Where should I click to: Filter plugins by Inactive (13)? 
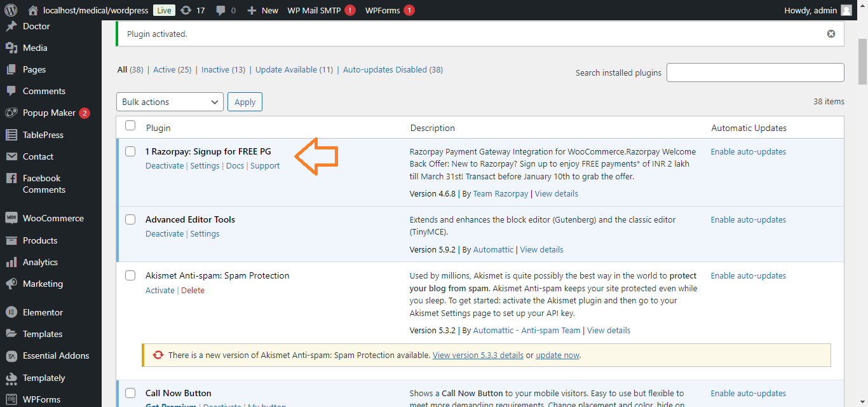pyautogui.click(x=223, y=70)
